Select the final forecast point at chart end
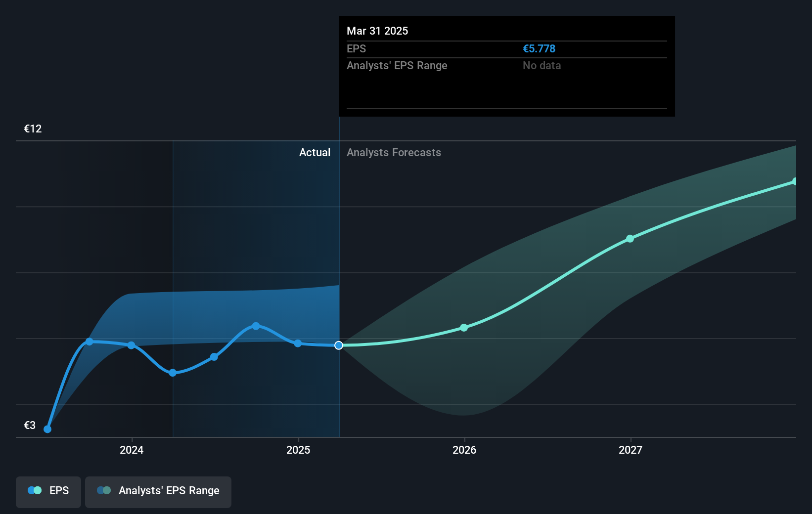The image size is (812, 514). click(x=795, y=181)
